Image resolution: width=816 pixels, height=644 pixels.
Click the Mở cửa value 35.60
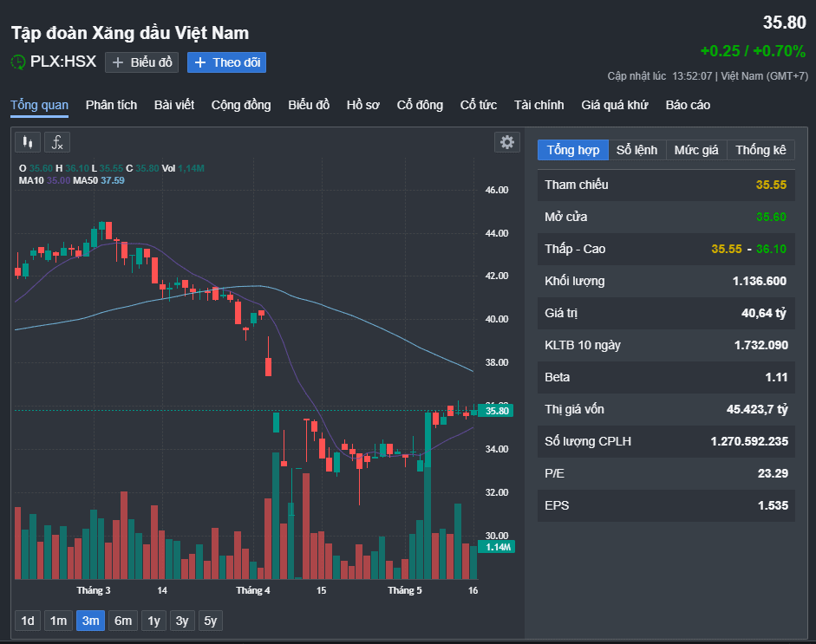[771, 217]
